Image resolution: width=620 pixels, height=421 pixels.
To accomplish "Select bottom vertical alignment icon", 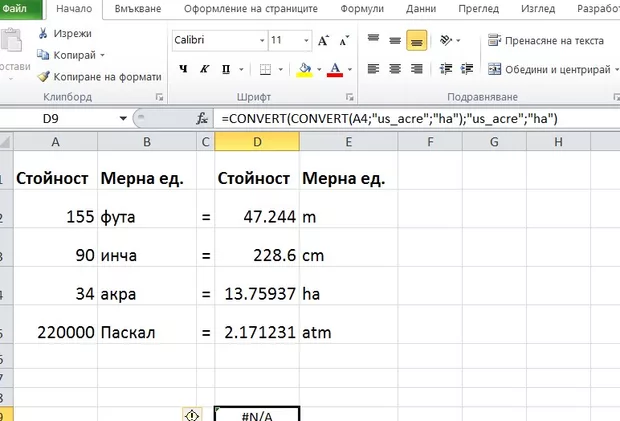I will coord(416,40).
